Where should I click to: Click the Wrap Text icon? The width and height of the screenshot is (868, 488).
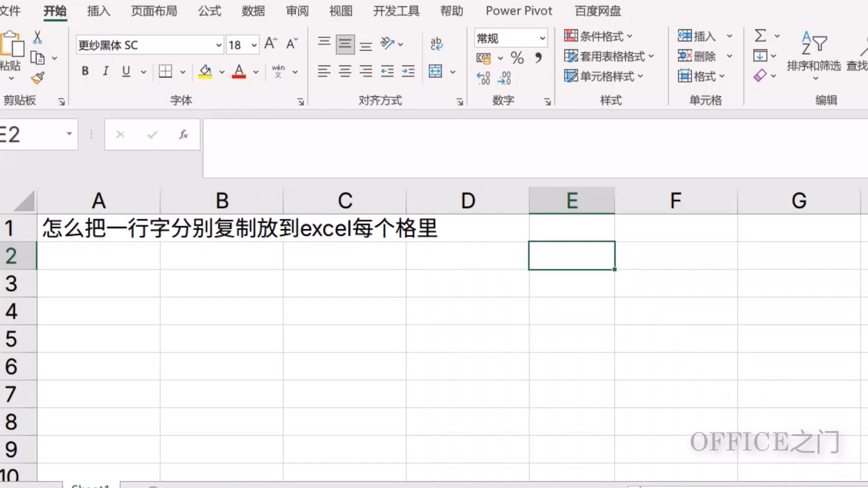[x=436, y=44]
